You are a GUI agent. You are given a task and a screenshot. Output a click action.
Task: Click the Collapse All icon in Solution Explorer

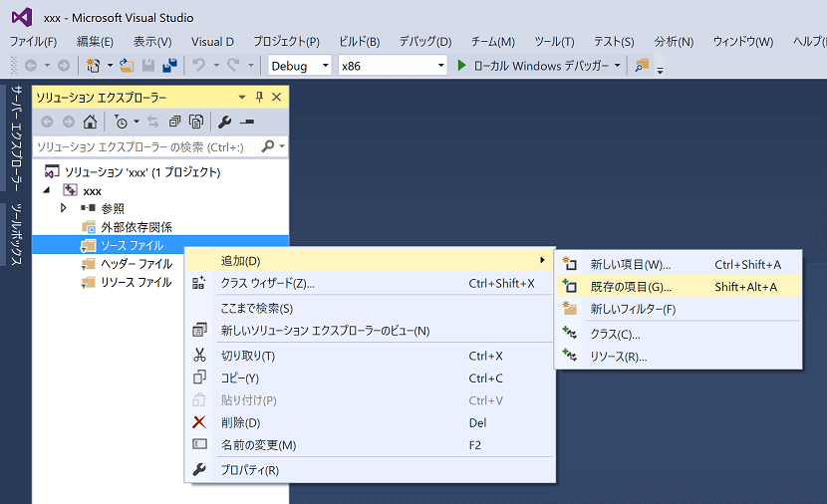coord(174,122)
